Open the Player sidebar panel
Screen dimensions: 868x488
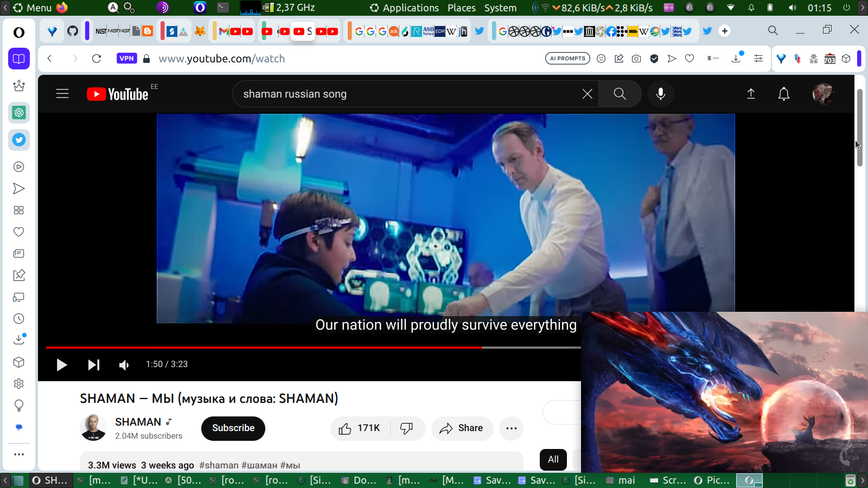(x=19, y=167)
